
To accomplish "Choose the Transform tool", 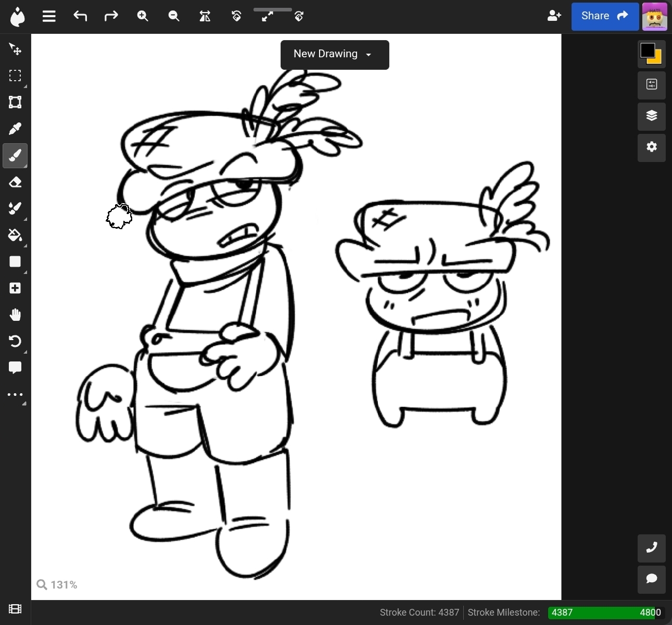I will click(x=15, y=102).
